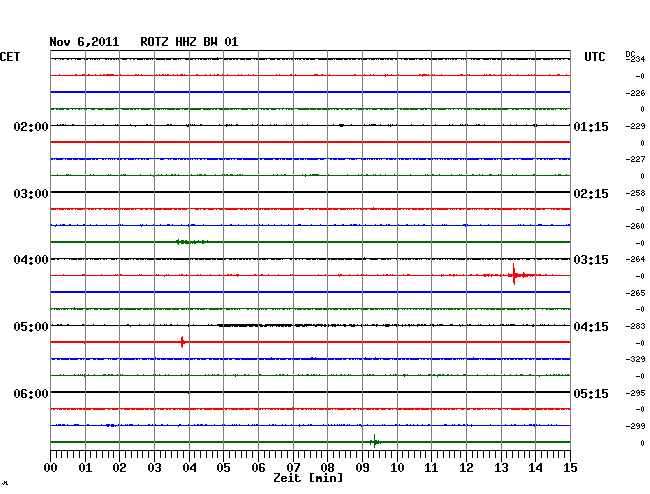The width and height of the screenshot is (650, 494).
Task: Click minute tick label "03"
Action: point(154,467)
